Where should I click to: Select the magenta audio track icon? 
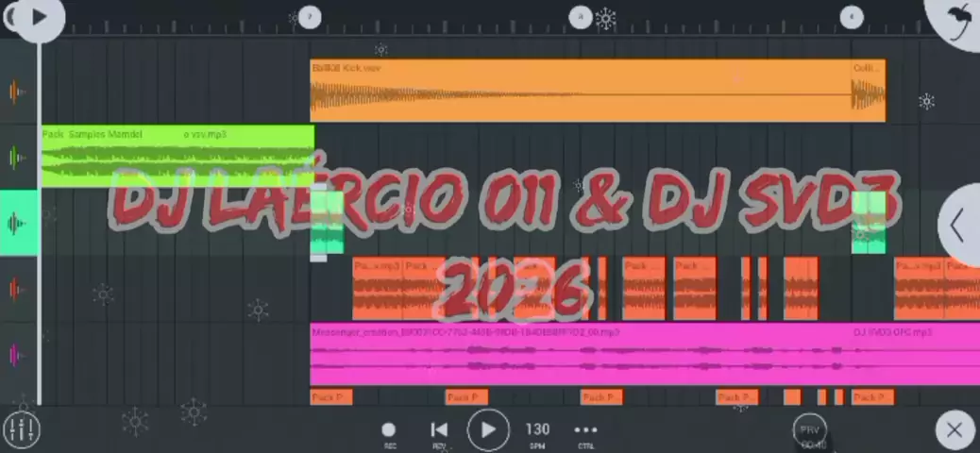click(x=17, y=355)
